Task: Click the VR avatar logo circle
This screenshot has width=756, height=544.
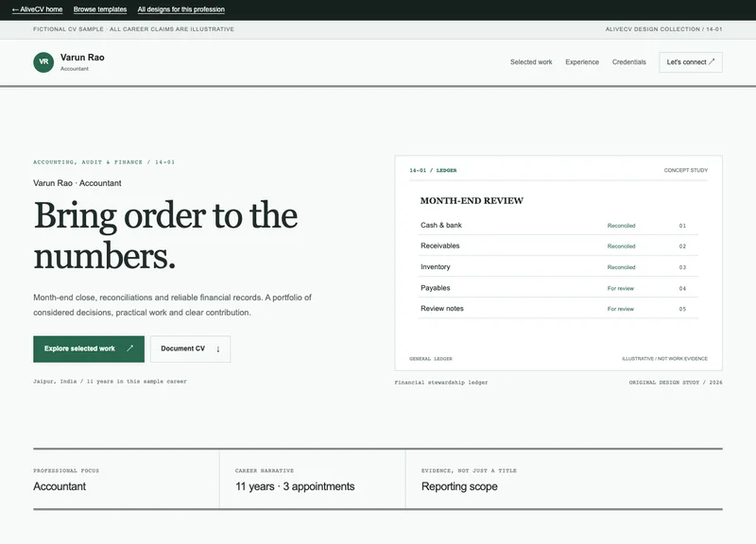Action: [x=43, y=62]
